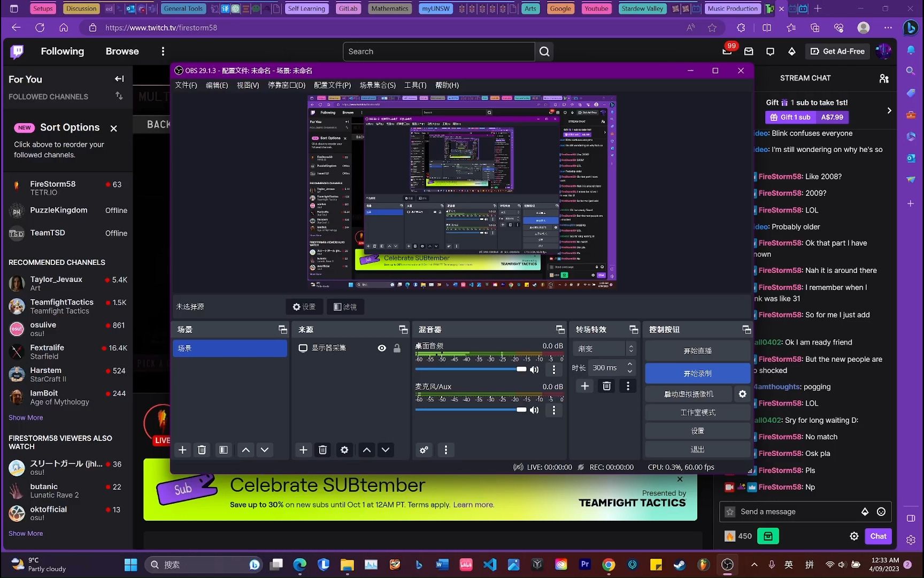This screenshot has height=578, width=924.
Task: Toggle 启动虚拟摄像机 virtual camera
Action: (x=689, y=394)
